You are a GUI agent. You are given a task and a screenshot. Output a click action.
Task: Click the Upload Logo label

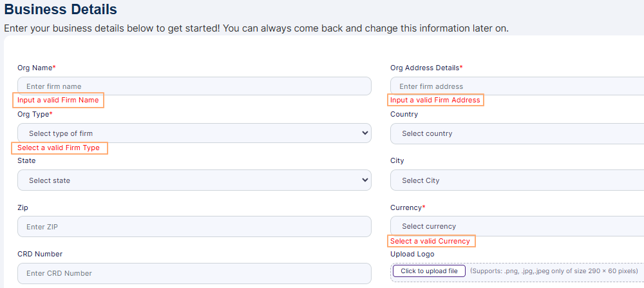click(412, 254)
